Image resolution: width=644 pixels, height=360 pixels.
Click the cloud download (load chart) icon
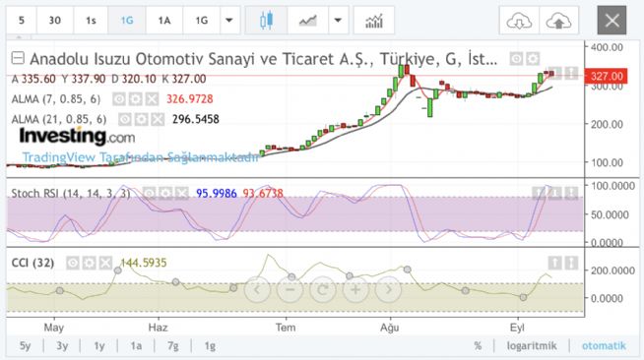(x=519, y=20)
